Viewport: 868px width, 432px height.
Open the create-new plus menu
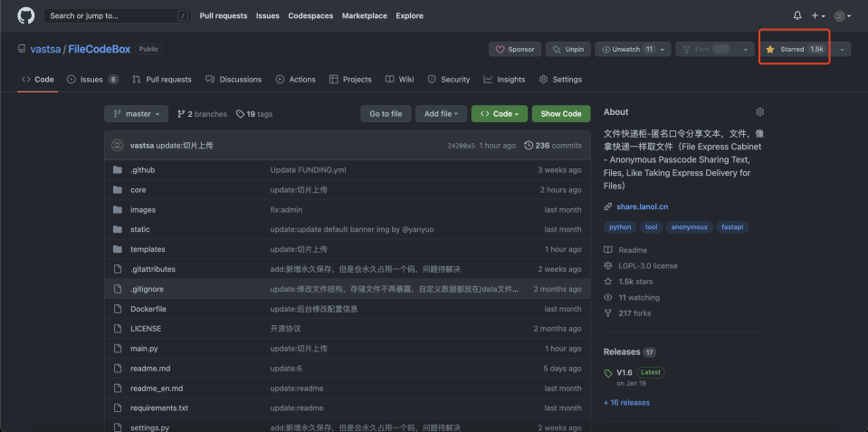(818, 16)
